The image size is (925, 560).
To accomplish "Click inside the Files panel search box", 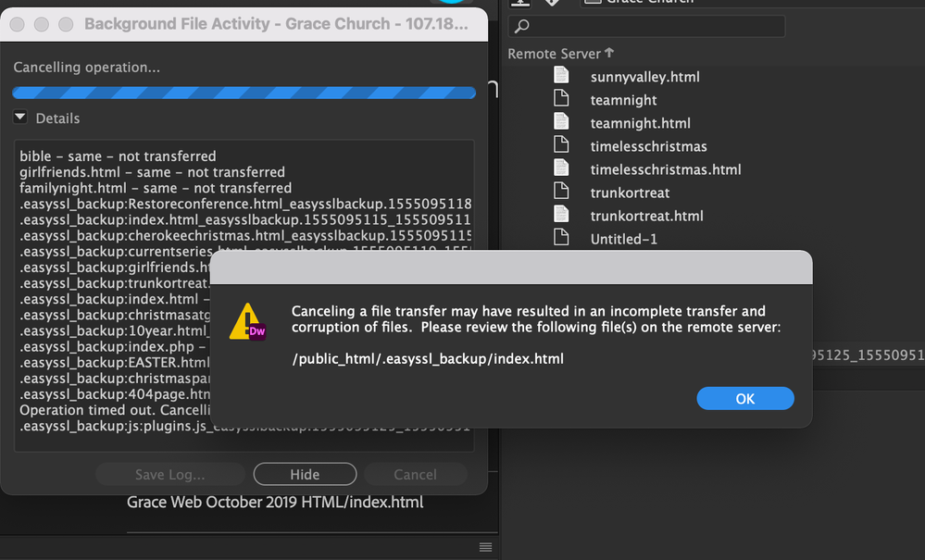I will (648, 25).
